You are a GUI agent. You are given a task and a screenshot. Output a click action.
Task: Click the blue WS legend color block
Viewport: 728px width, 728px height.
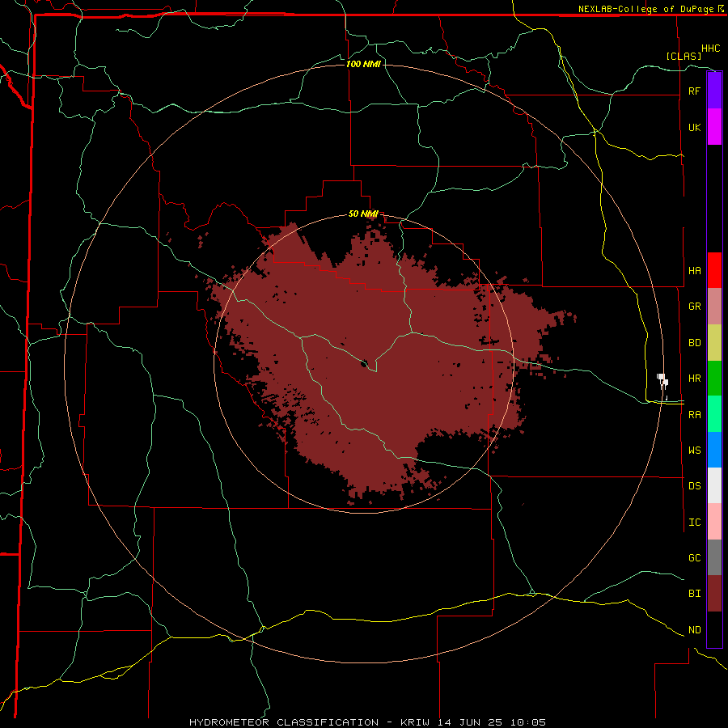pos(714,450)
